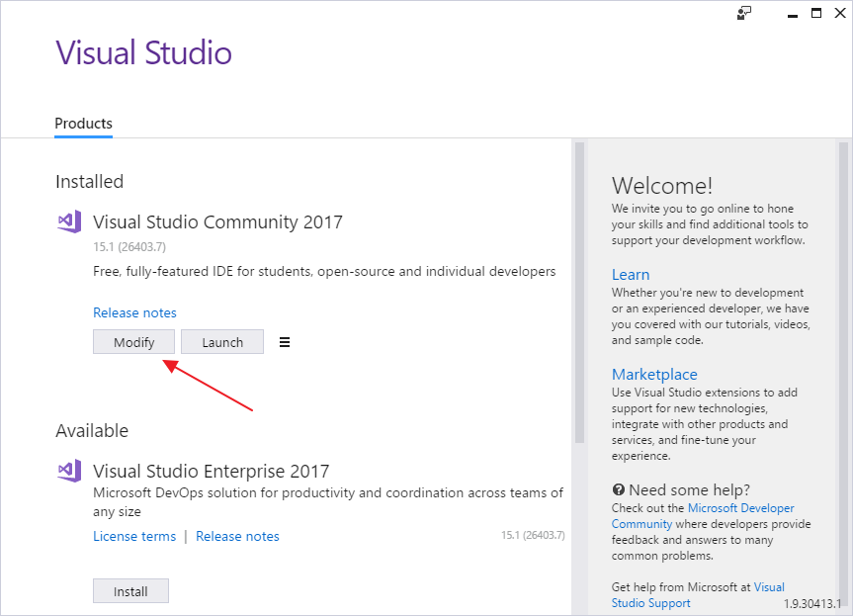The image size is (853, 616).
Task: Open Release notes for Community 2017
Action: click(x=134, y=312)
